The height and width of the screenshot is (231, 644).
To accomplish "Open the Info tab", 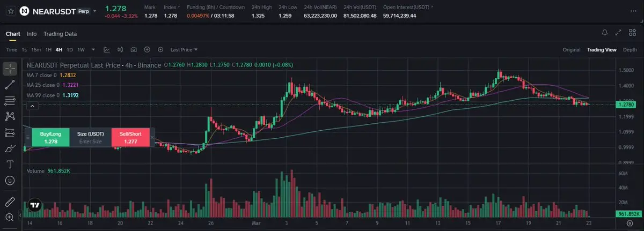I will (x=32, y=34).
